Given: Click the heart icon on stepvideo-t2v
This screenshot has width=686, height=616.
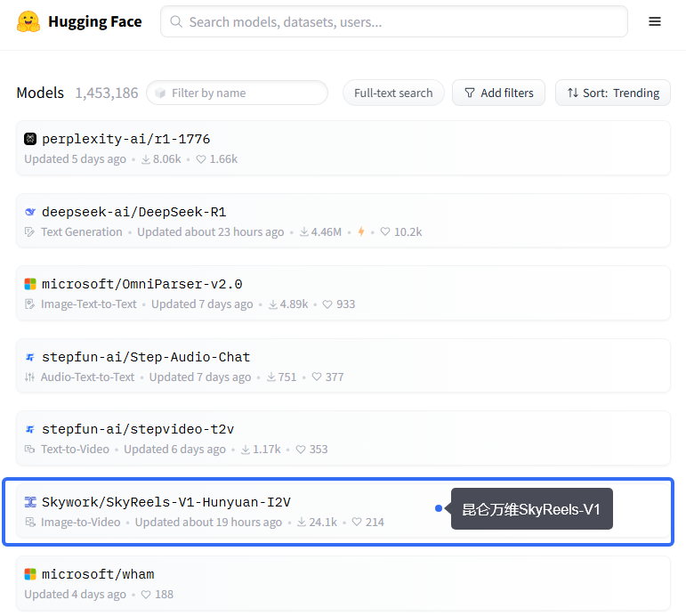Looking at the screenshot, I should tap(301, 450).
